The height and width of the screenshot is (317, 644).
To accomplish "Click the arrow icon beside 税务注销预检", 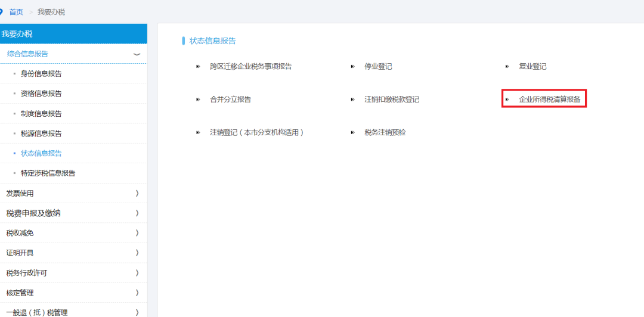I will (352, 132).
